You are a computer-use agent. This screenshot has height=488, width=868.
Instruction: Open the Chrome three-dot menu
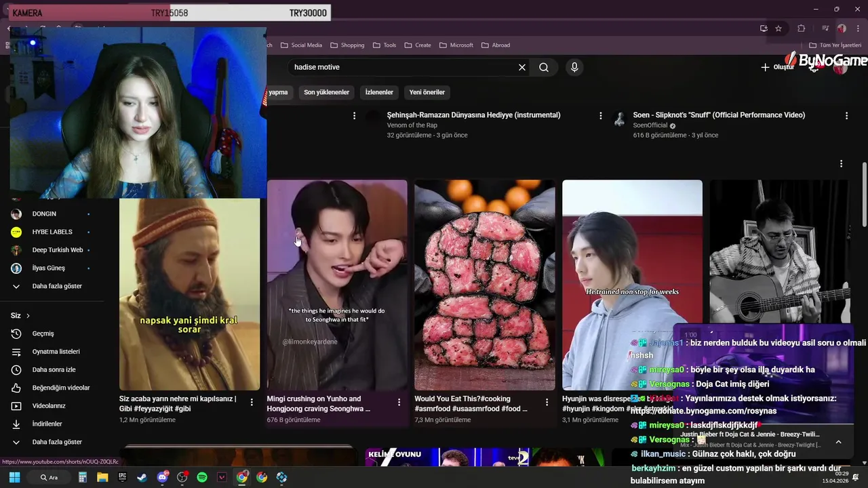[x=858, y=28]
